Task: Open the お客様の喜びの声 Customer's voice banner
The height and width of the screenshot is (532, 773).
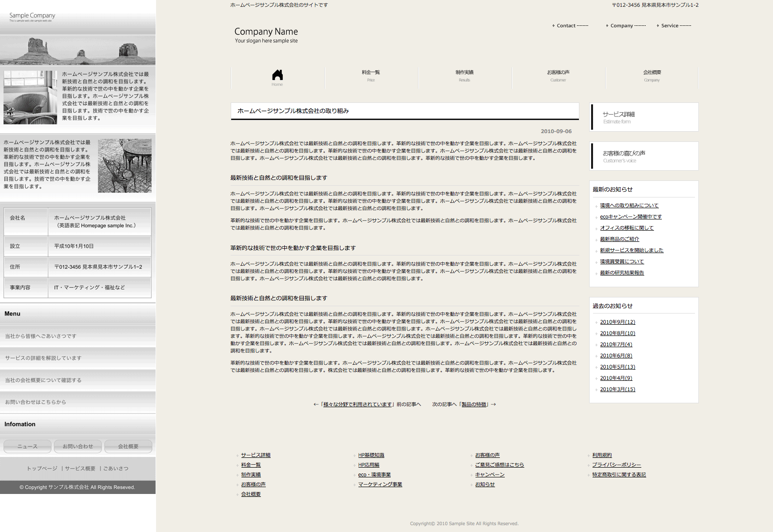Action: pos(644,156)
